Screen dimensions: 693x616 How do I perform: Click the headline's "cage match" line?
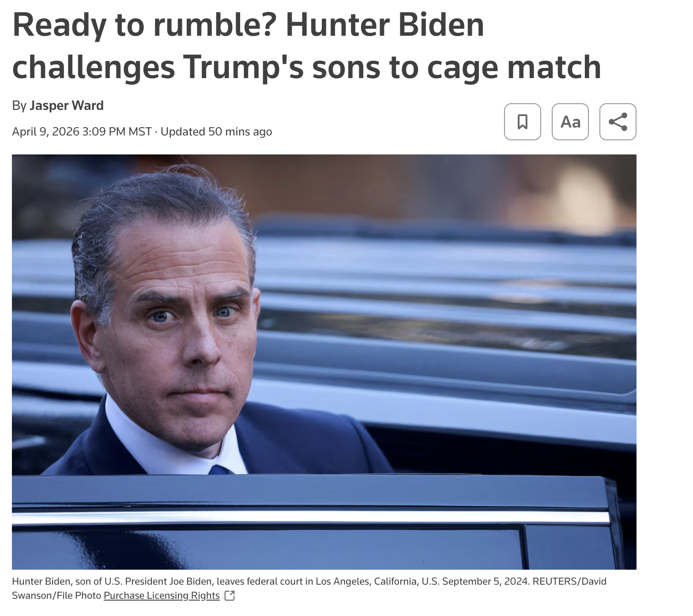click(307, 67)
